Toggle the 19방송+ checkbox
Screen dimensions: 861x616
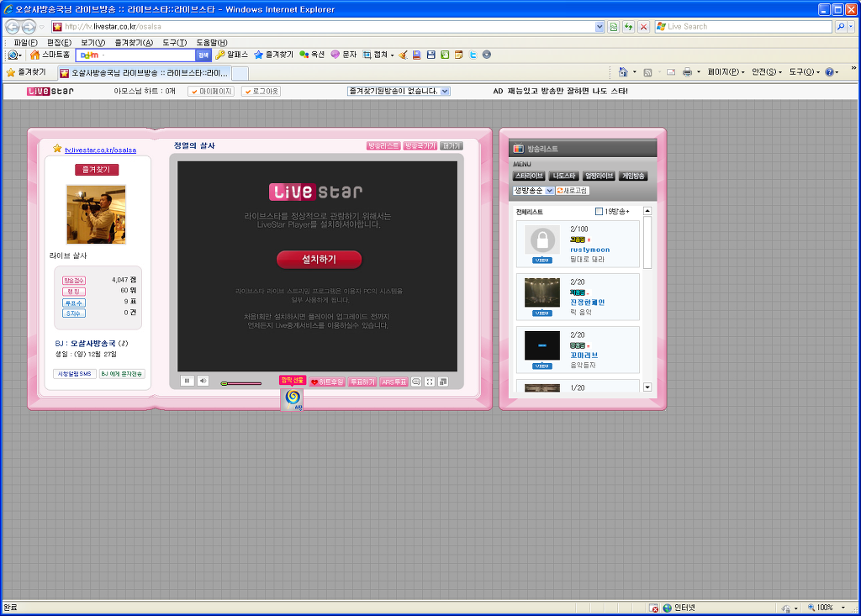(x=599, y=212)
